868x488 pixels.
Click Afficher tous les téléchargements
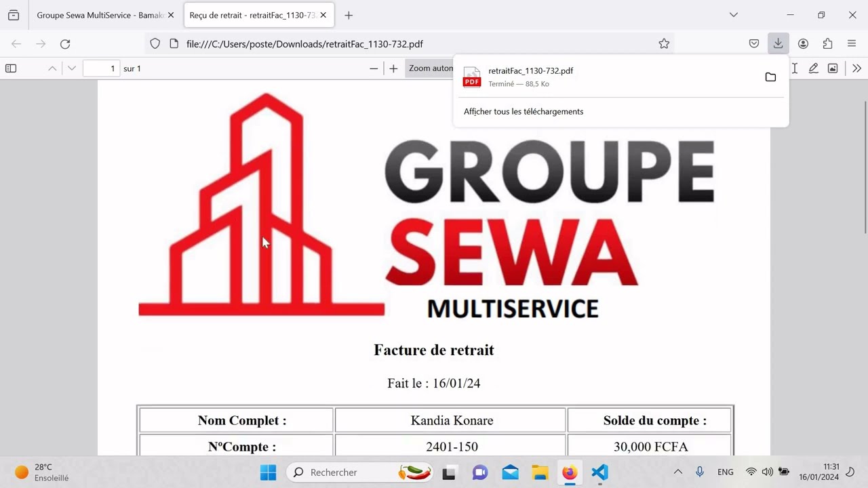pos(524,111)
